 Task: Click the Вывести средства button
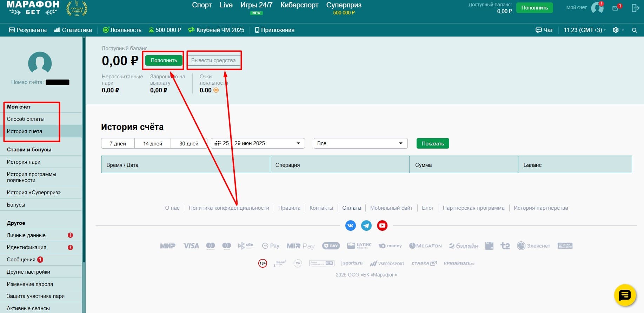pyautogui.click(x=213, y=60)
